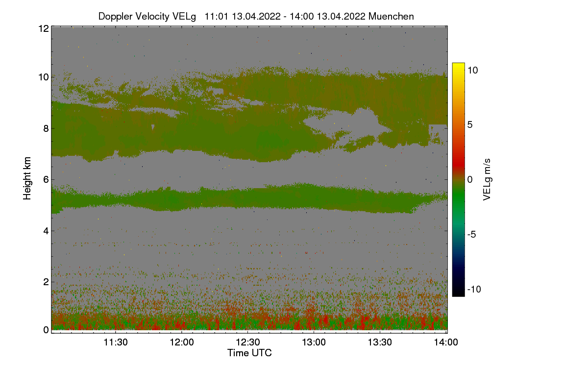Click the height axis tick label 6
This screenshot has height=392, width=588.
pos(46,179)
